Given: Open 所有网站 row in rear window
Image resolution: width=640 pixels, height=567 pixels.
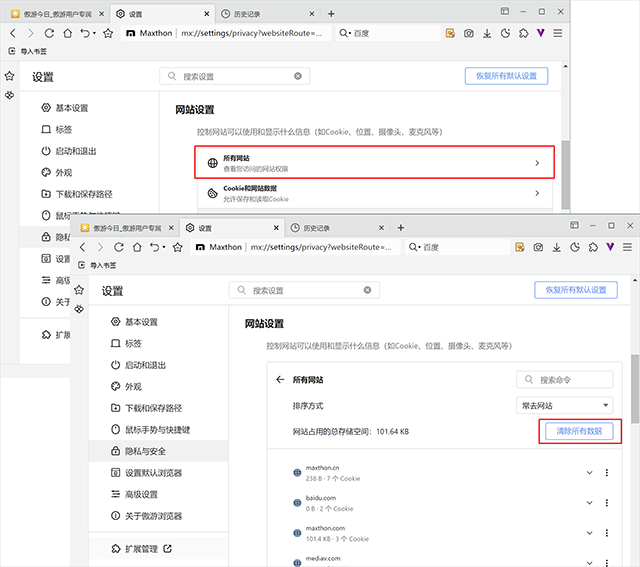Looking at the screenshot, I should [374, 162].
